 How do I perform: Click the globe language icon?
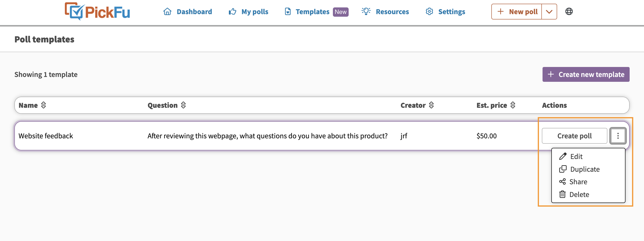pos(569,12)
